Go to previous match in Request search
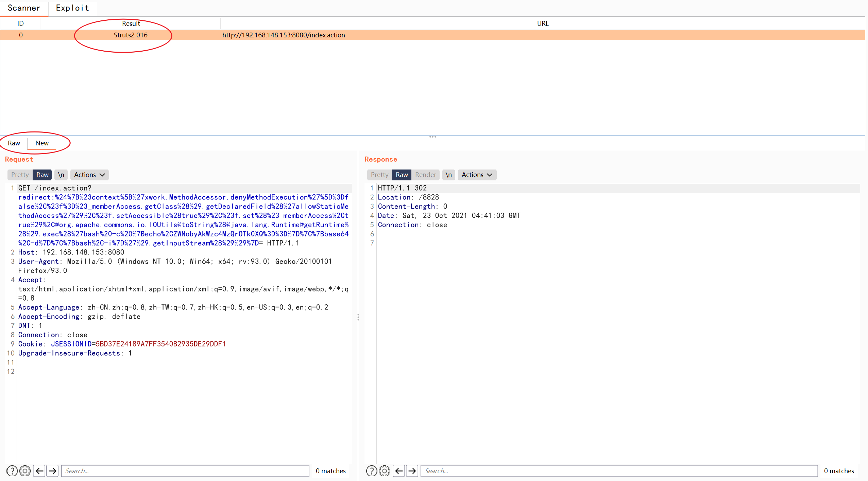Image resolution: width=868 pixels, height=481 pixels. click(x=39, y=471)
